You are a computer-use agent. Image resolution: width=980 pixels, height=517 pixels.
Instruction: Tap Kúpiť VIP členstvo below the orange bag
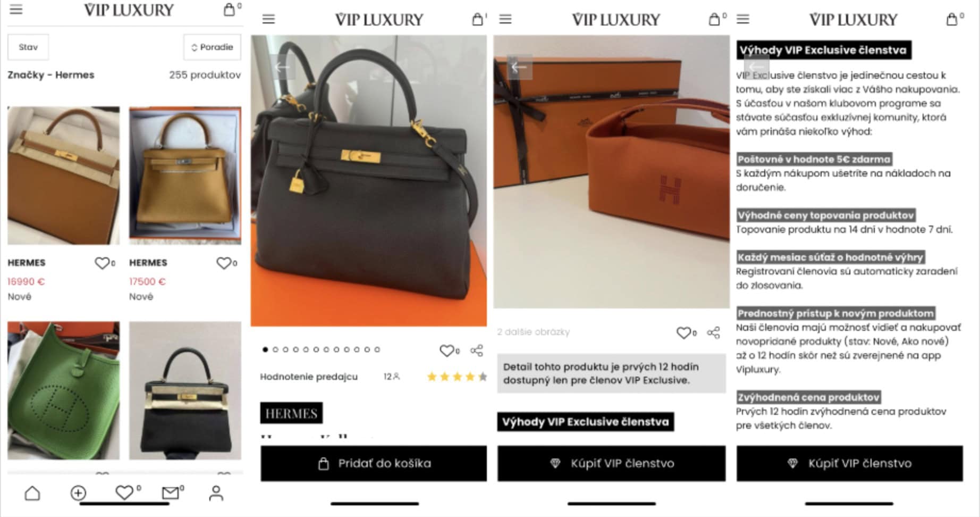point(611,463)
